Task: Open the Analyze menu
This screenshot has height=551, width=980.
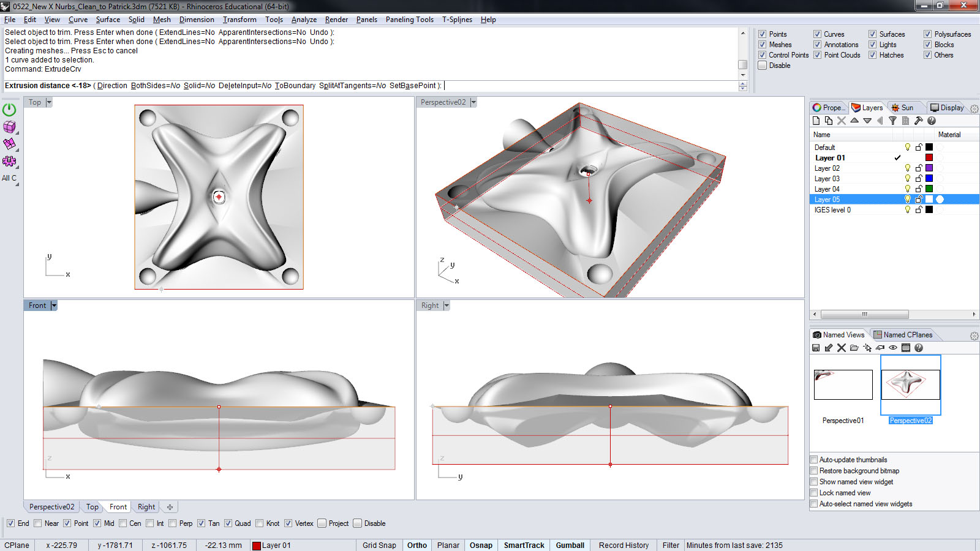Action: coord(304,20)
